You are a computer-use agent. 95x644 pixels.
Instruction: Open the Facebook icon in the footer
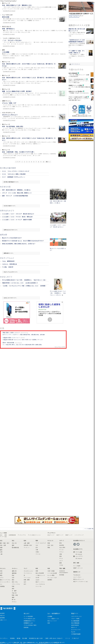point(75,544)
